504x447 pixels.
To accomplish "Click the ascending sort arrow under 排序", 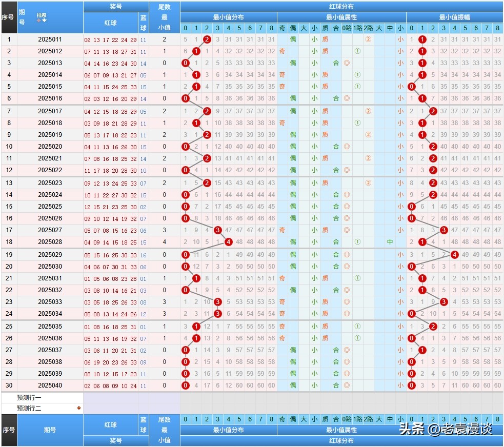I will (x=38, y=20).
